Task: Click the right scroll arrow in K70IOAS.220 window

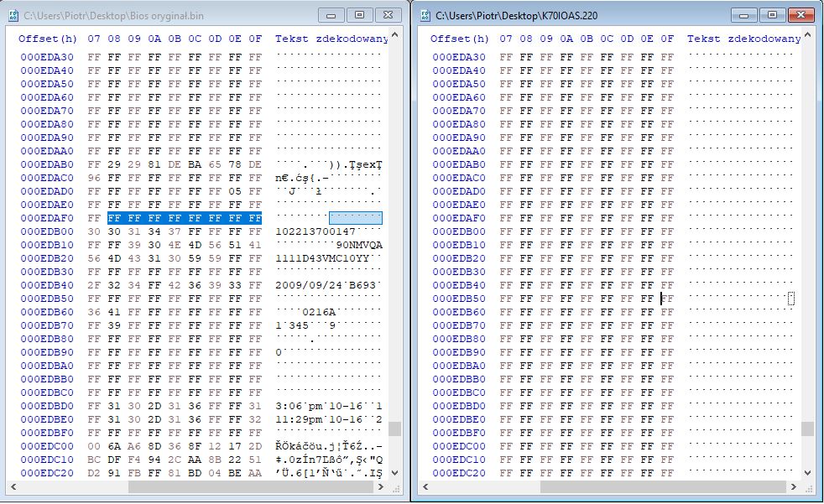Action: coord(794,487)
